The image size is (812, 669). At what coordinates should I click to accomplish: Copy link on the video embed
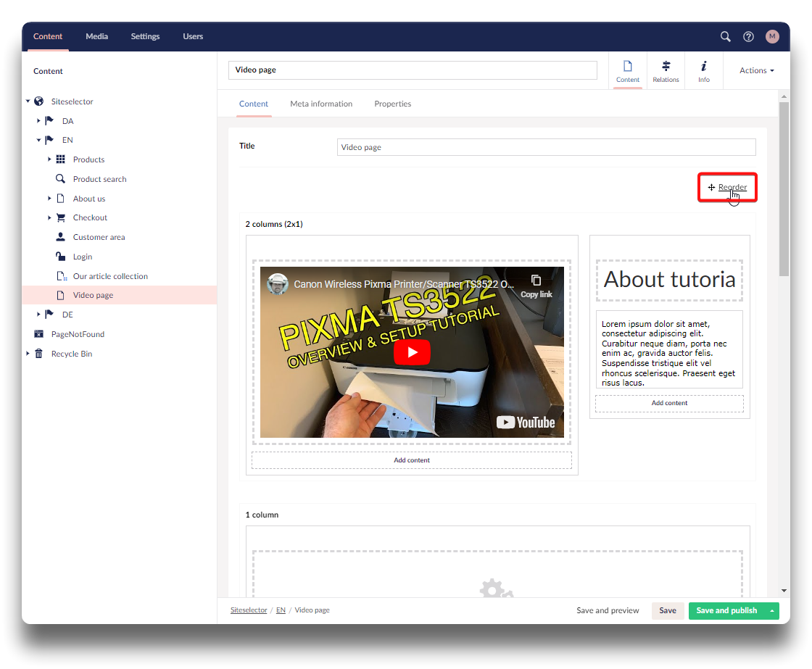point(536,285)
